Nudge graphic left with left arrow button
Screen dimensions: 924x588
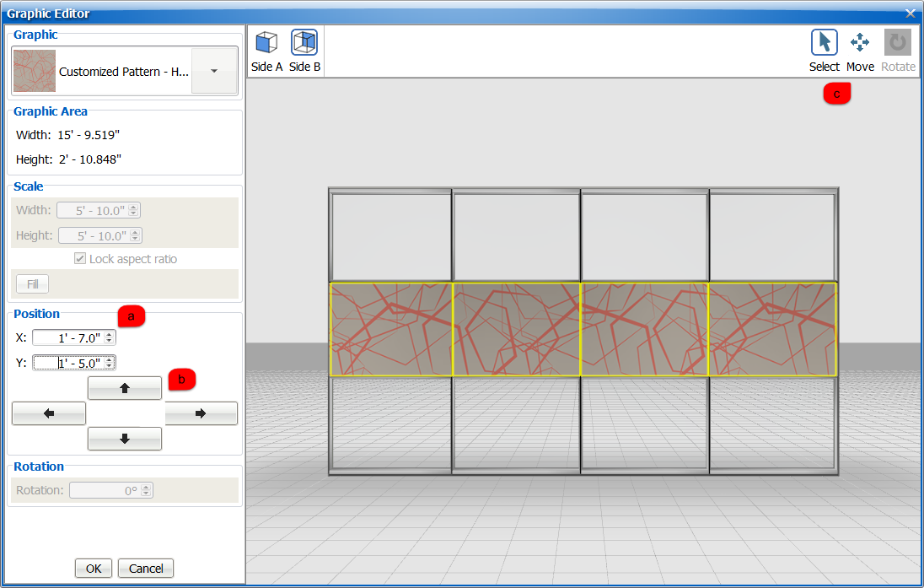click(49, 413)
